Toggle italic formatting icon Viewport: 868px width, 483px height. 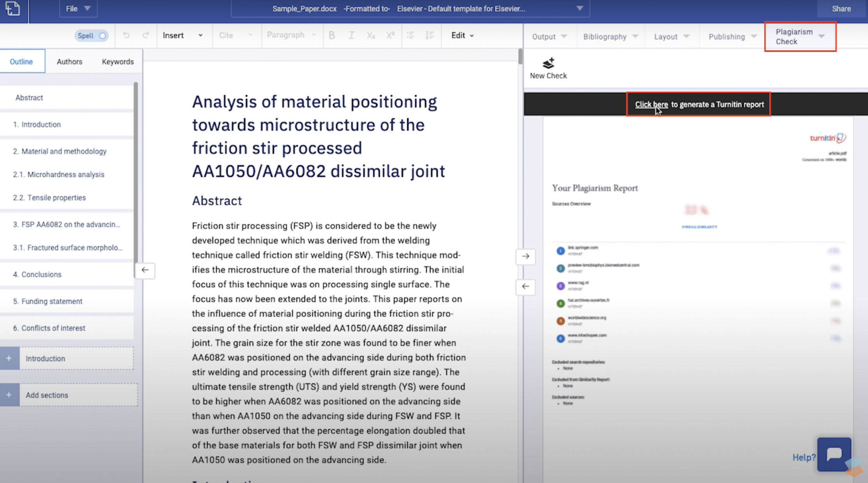click(351, 35)
